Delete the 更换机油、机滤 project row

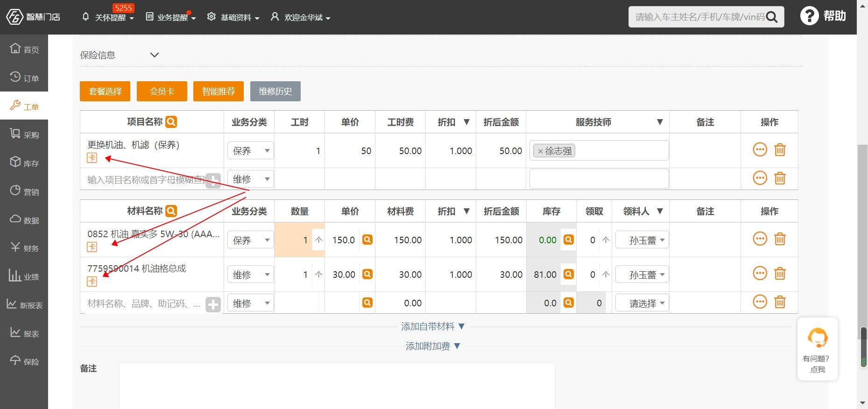coord(780,150)
